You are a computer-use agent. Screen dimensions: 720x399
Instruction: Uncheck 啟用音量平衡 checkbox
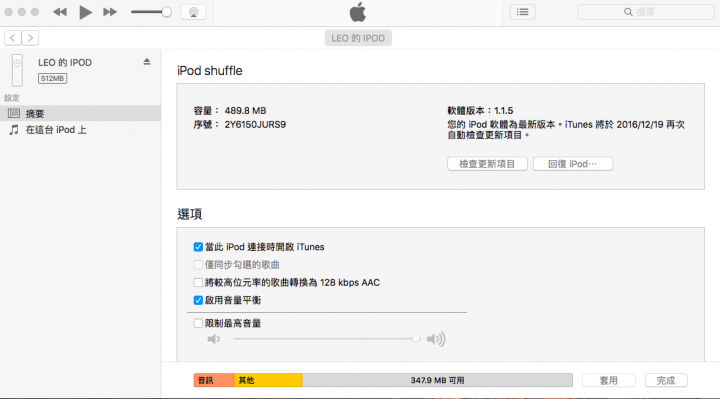pyautogui.click(x=198, y=300)
